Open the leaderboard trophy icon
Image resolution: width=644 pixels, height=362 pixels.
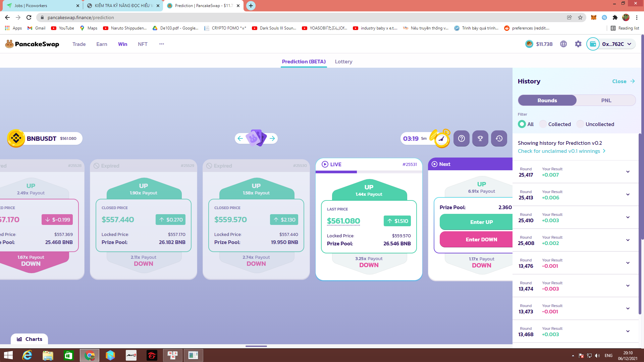[480, 138]
